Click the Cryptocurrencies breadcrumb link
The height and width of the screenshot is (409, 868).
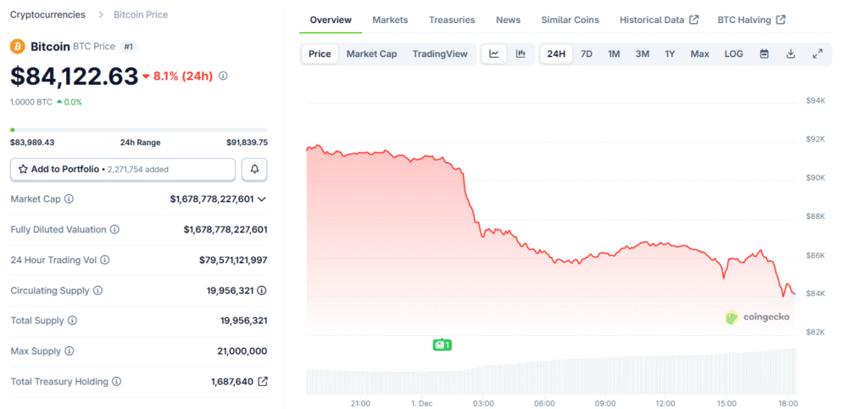pyautogui.click(x=47, y=14)
